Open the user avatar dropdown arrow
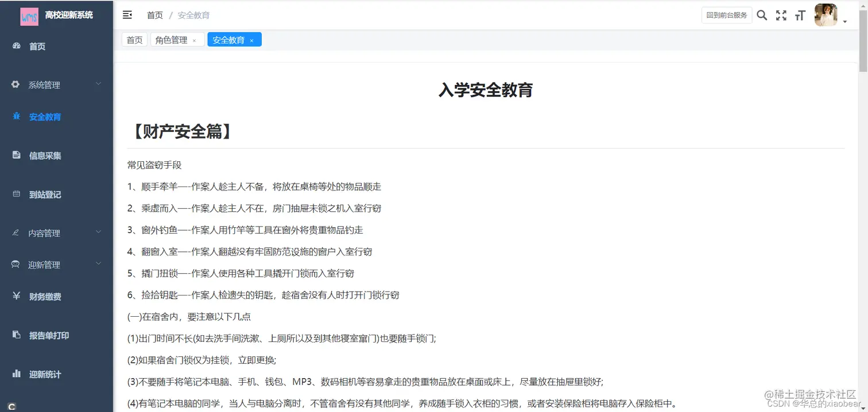Viewport: 868px width, 412px height. (844, 21)
